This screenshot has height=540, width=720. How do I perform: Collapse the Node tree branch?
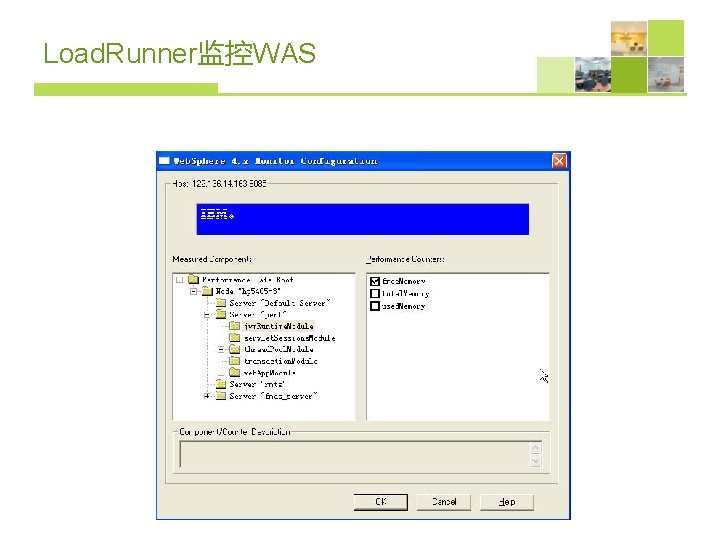[193, 291]
